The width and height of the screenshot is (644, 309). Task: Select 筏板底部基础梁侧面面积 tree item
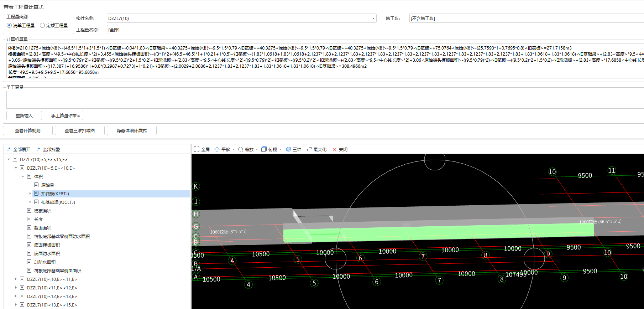58,271
